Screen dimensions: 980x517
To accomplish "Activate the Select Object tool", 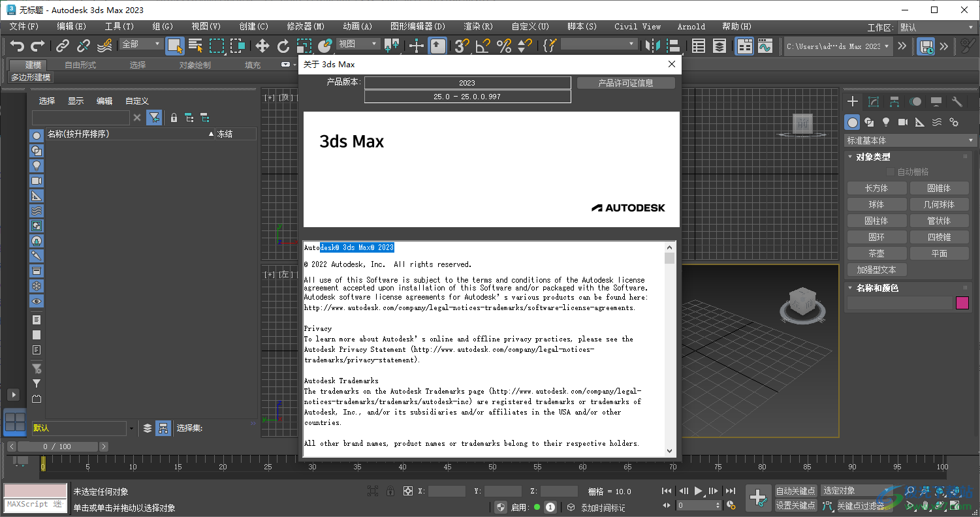I will coord(174,46).
